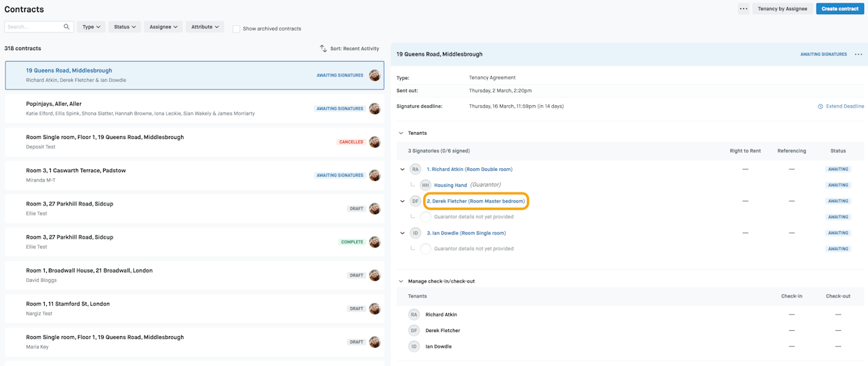Click the sort arrows icon
The height and width of the screenshot is (366, 868).
(323, 49)
